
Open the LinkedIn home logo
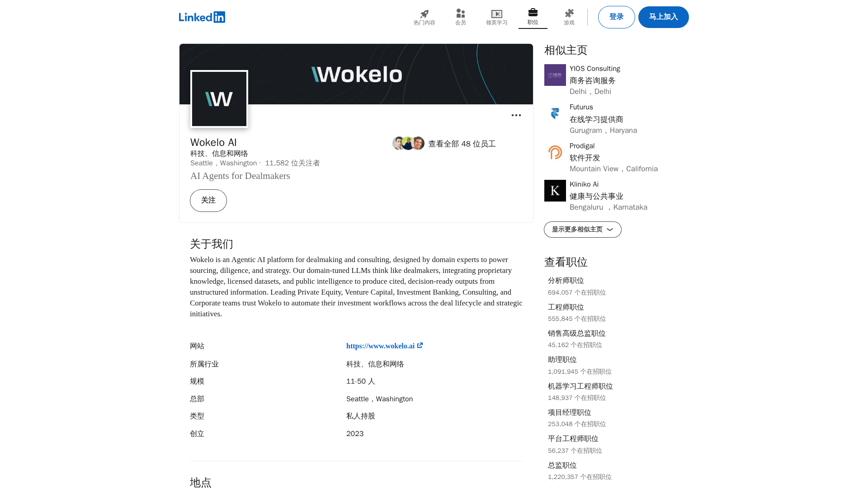tap(202, 17)
